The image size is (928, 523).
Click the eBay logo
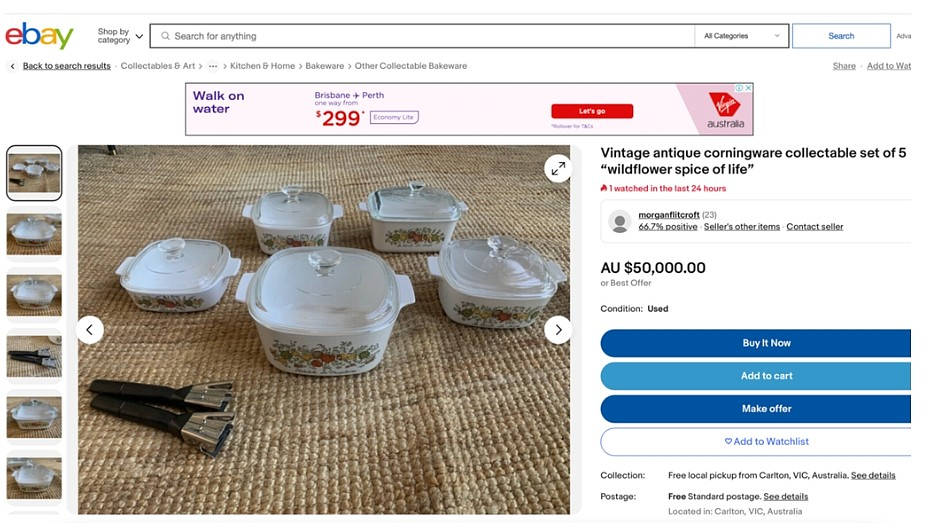(x=39, y=36)
